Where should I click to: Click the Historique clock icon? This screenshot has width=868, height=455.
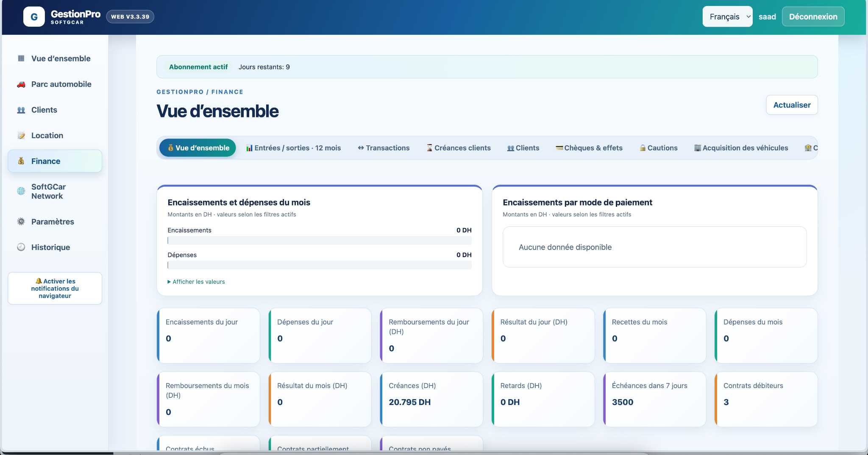[21, 247]
